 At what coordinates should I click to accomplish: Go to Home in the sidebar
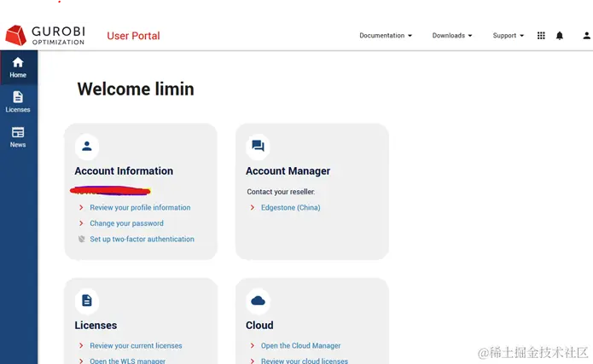(18, 67)
